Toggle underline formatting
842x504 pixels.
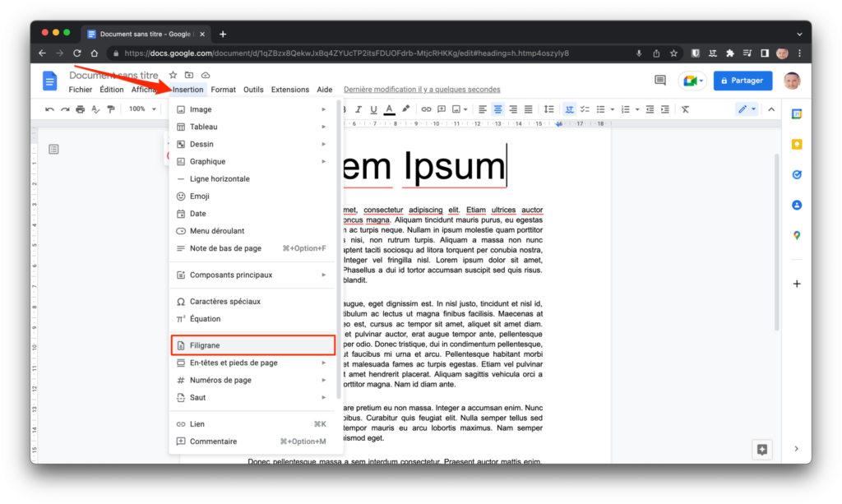point(373,109)
